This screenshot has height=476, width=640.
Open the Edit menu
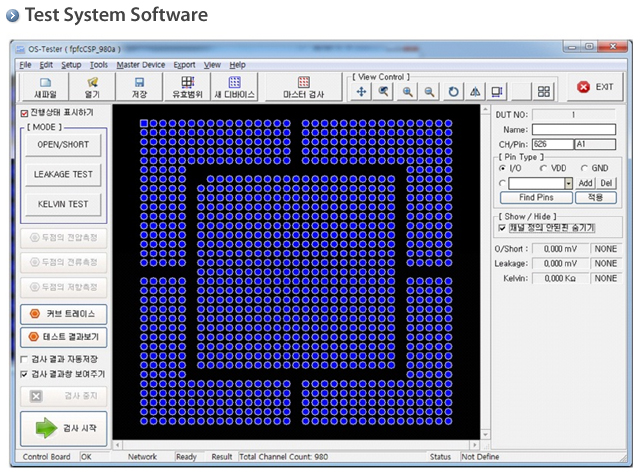pos(46,65)
